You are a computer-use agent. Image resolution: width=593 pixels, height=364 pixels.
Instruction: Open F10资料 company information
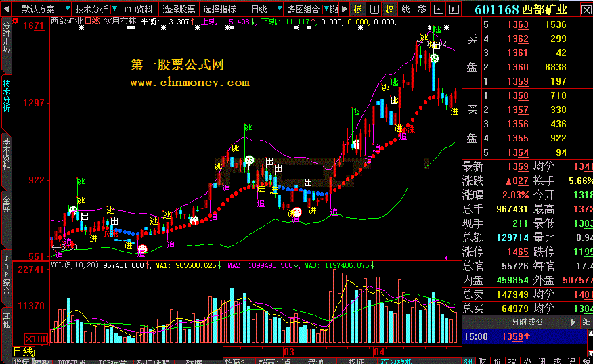click(x=138, y=9)
